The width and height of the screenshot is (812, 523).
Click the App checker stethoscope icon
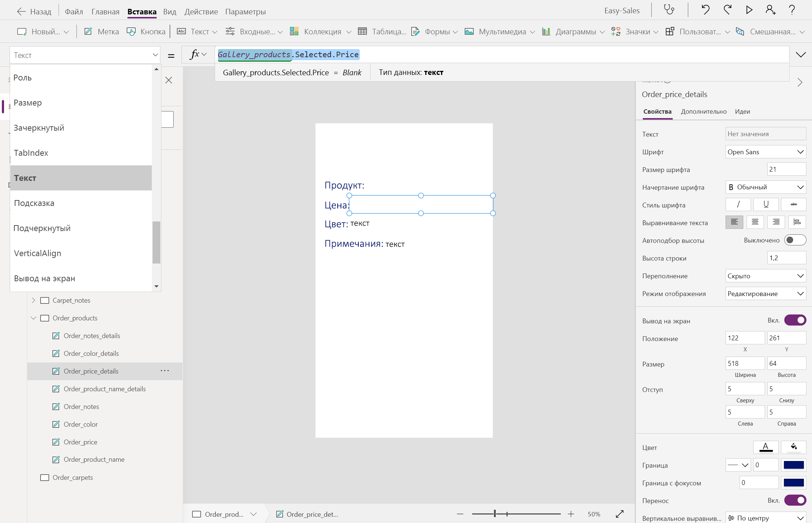tap(669, 10)
